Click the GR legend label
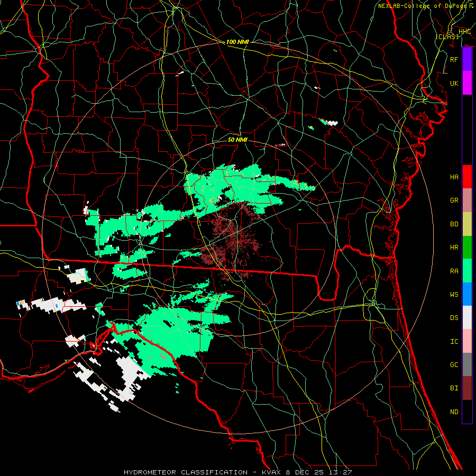476x476 pixels. 454,200
